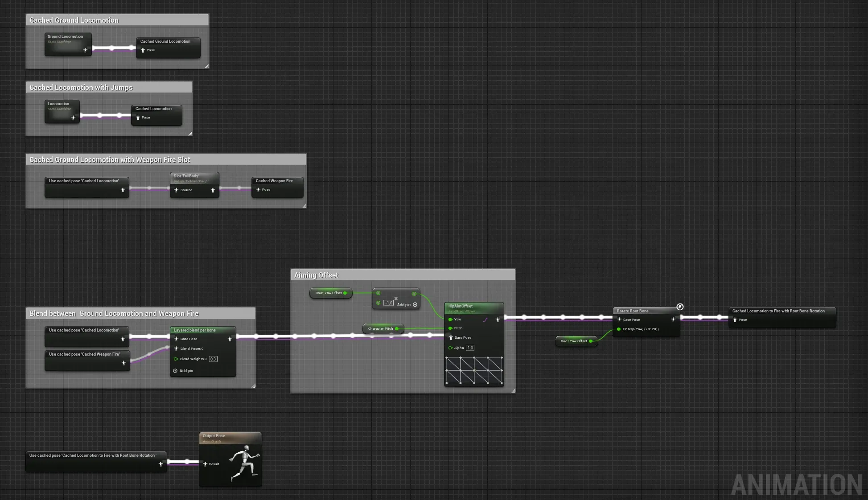Click Pitch input pin on HipAimOffset node
The height and width of the screenshot is (500, 868).
point(450,328)
